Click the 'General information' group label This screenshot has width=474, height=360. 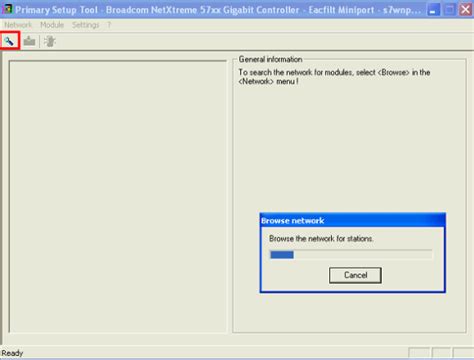pyautogui.click(x=270, y=59)
